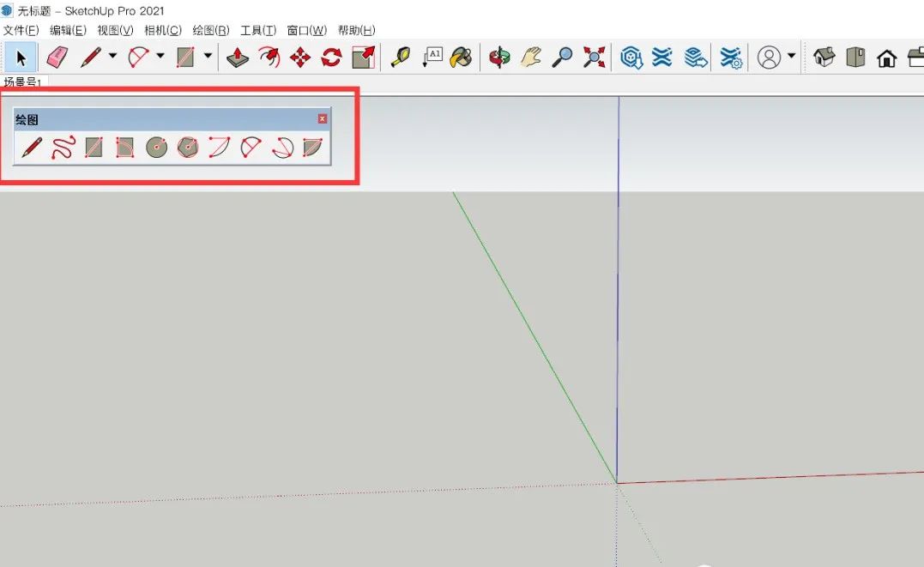The image size is (924, 567).
Task: Select Line tool in 绘图 toolbar
Action: click(32, 147)
